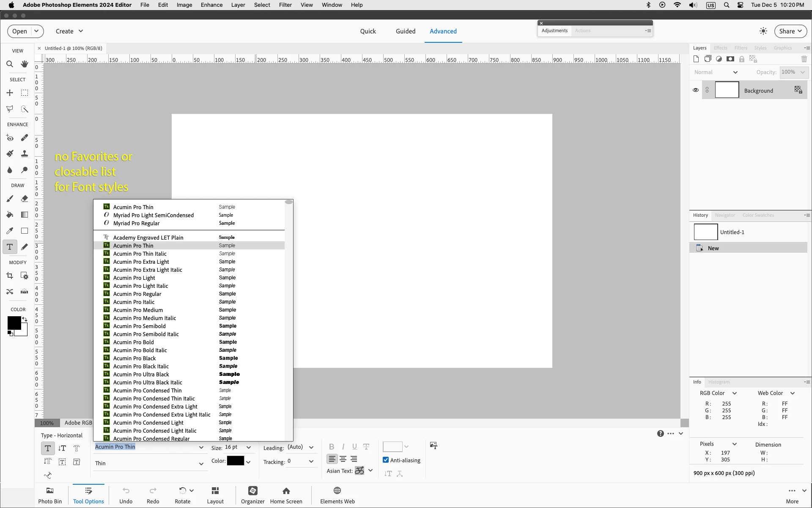Switch to the Guided tab

click(405, 31)
